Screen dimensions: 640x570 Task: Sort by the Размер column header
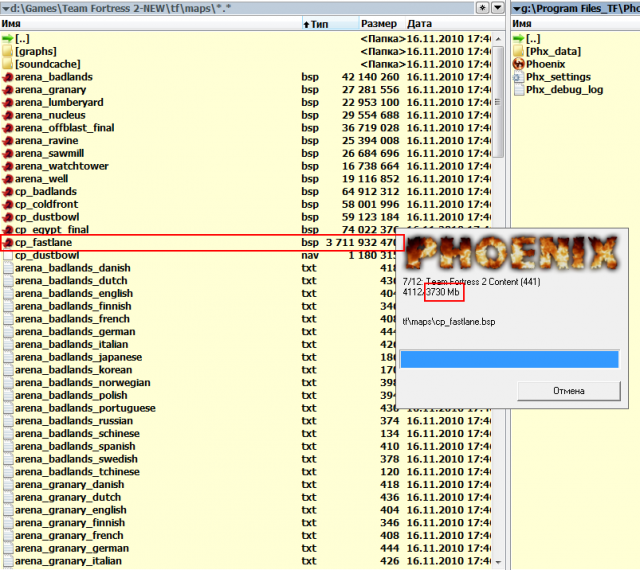380,23
